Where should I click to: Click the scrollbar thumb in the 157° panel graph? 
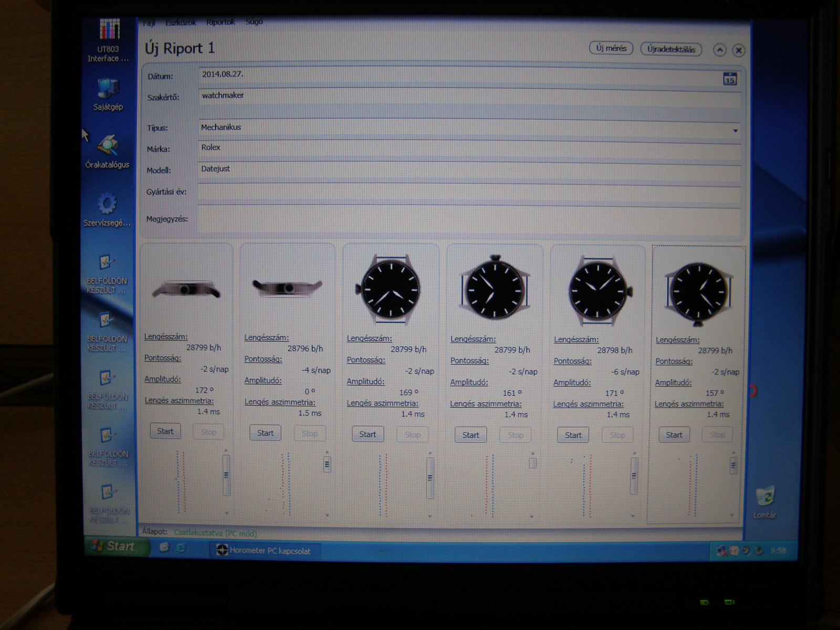click(733, 465)
